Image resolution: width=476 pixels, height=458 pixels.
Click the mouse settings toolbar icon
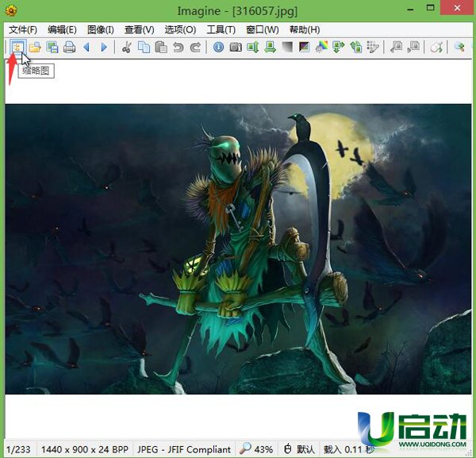[x=436, y=47]
